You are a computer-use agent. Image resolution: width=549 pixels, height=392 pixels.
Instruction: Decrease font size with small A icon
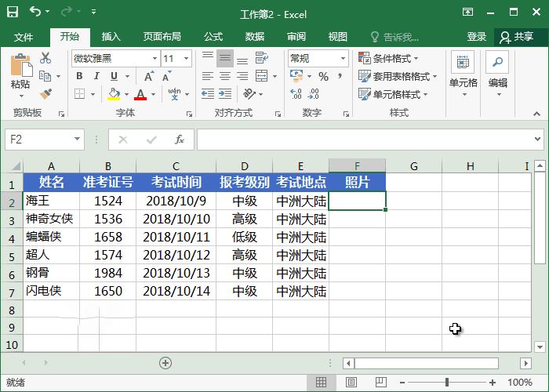tap(166, 76)
